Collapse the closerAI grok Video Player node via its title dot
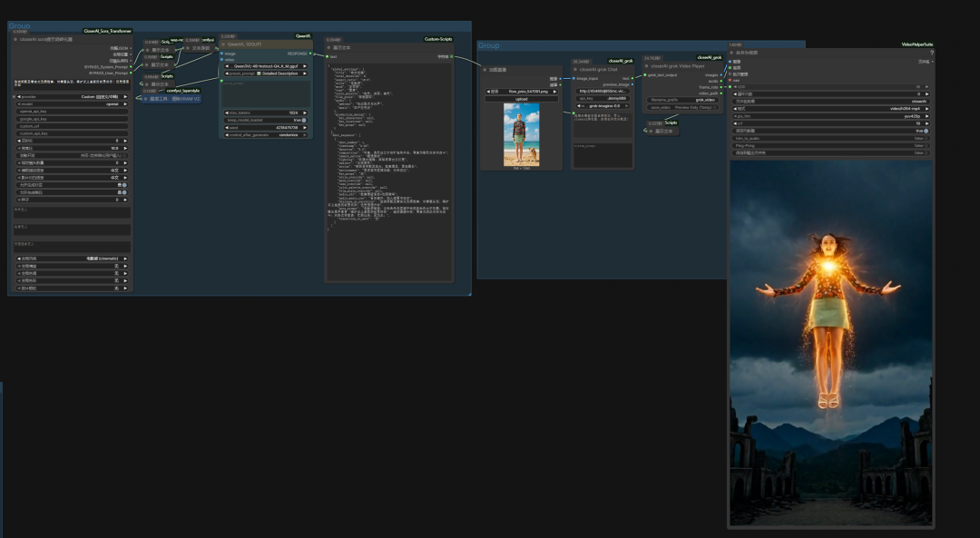Screen dimensions: 980x538 tap(647, 65)
